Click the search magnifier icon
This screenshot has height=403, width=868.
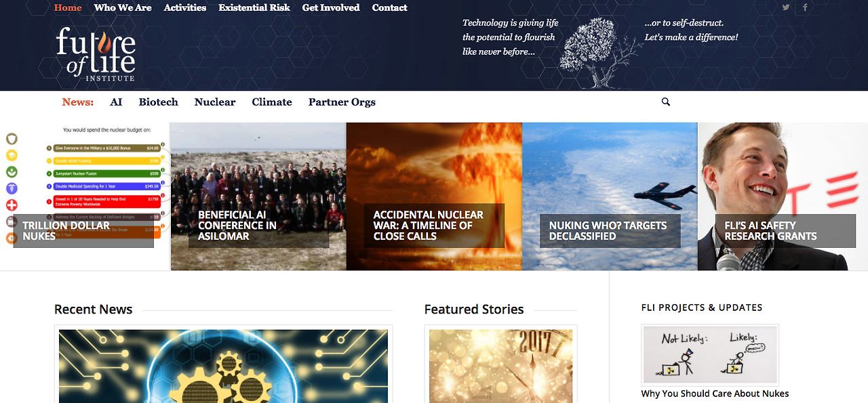pos(665,102)
